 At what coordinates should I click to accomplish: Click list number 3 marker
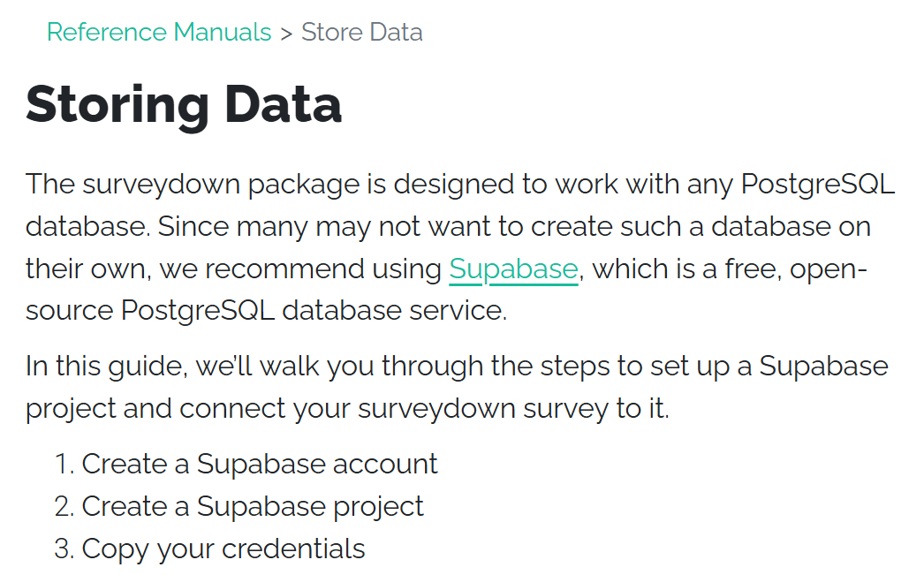click(x=63, y=549)
